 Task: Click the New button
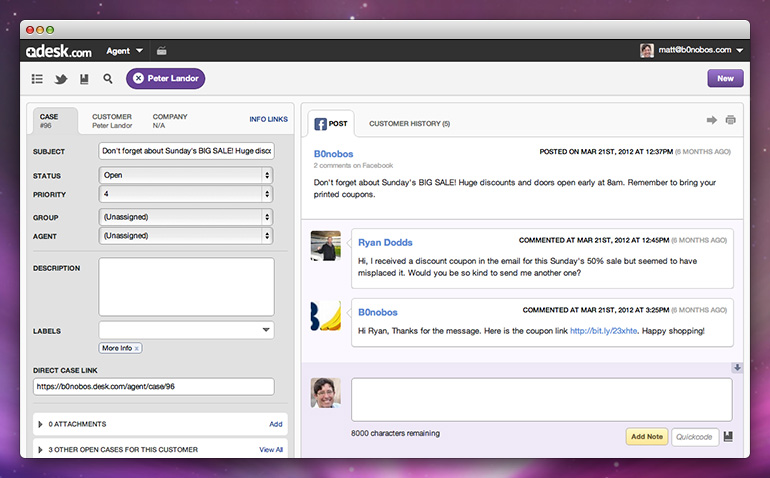click(x=725, y=79)
